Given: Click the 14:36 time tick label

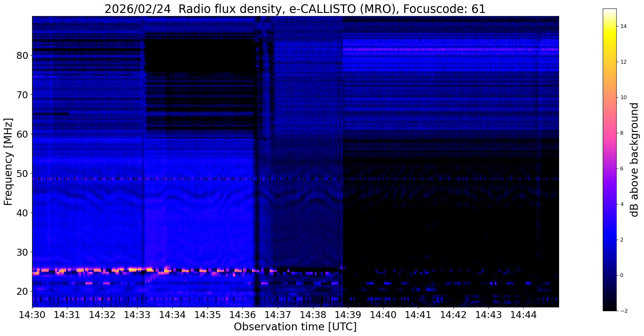Looking at the screenshot, I should click(243, 314).
